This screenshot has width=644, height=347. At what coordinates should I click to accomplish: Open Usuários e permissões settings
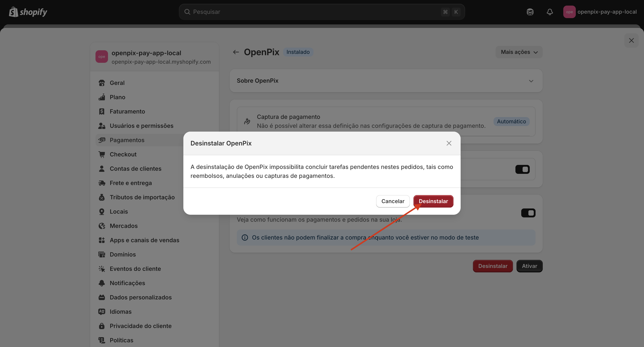tap(142, 126)
